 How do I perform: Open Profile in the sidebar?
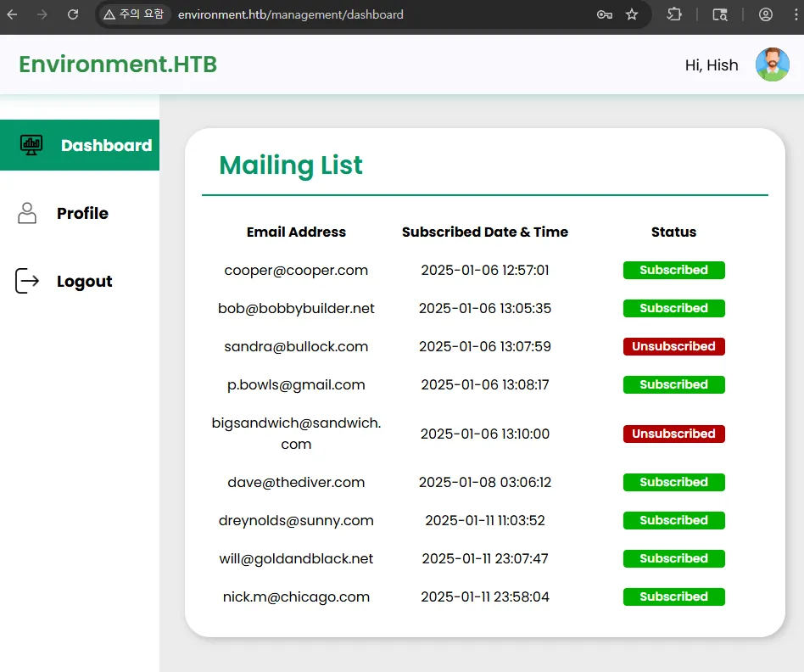pos(82,214)
